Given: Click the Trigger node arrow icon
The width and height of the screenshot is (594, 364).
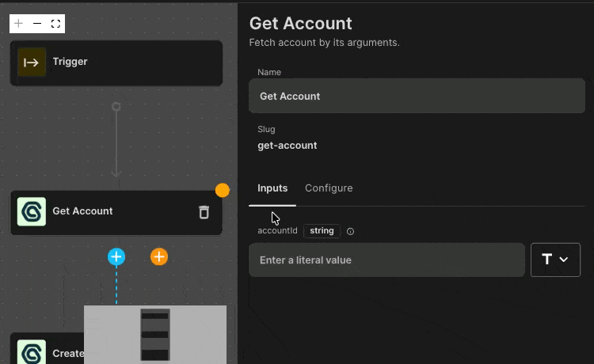Looking at the screenshot, I should (32, 63).
